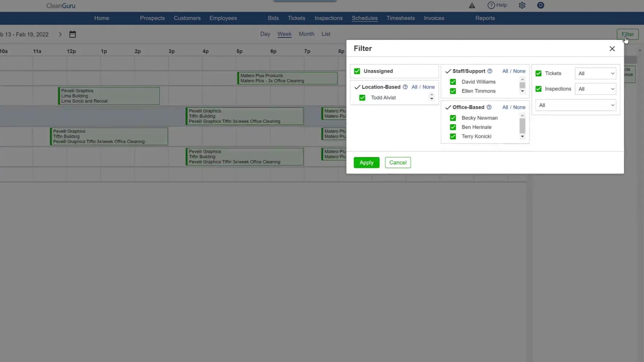This screenshot has height=362, width=644.
Task: Uncheck Becky Newman checkbox
Action: (453, 118)
